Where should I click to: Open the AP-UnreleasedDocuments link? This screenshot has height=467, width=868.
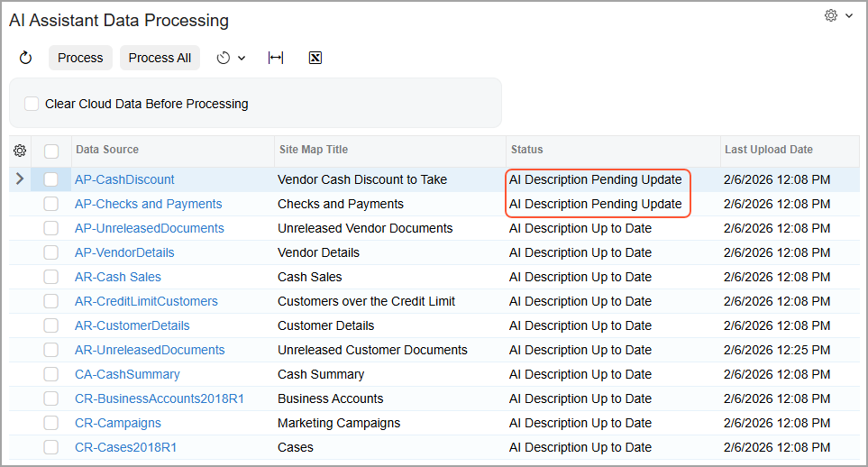pyautogui.click(x=150, y=228)
